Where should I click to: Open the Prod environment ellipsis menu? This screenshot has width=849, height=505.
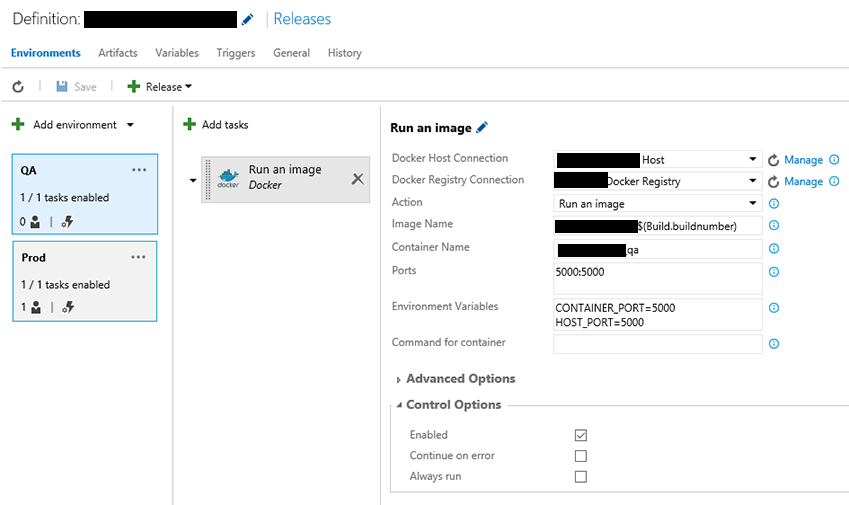[x=139, y=258]
